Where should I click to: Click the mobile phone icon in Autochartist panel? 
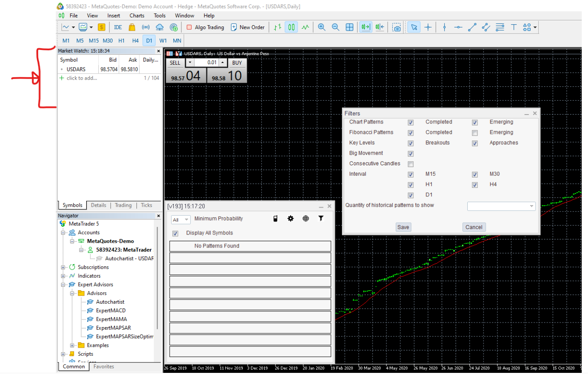click(x=275, y=219)
